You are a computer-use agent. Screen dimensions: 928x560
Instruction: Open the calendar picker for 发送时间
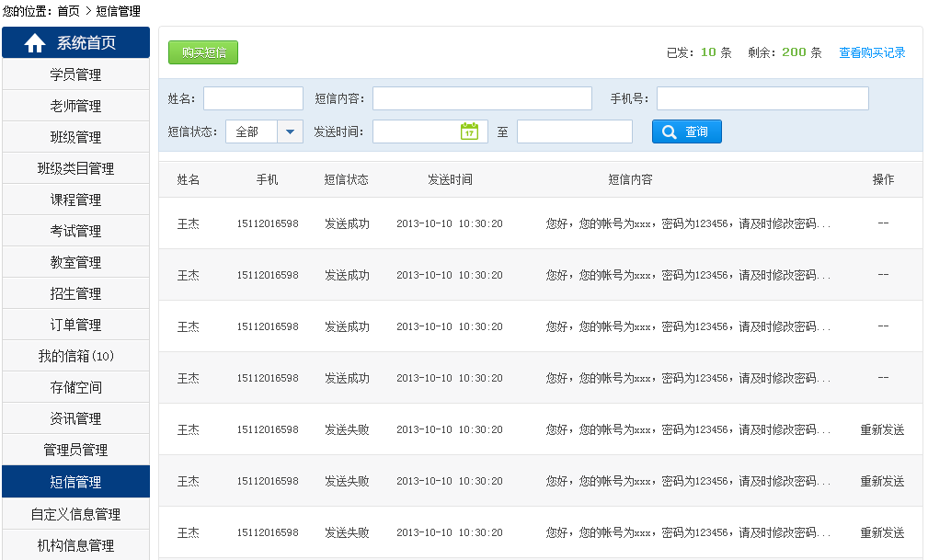[x=469, y=131]
